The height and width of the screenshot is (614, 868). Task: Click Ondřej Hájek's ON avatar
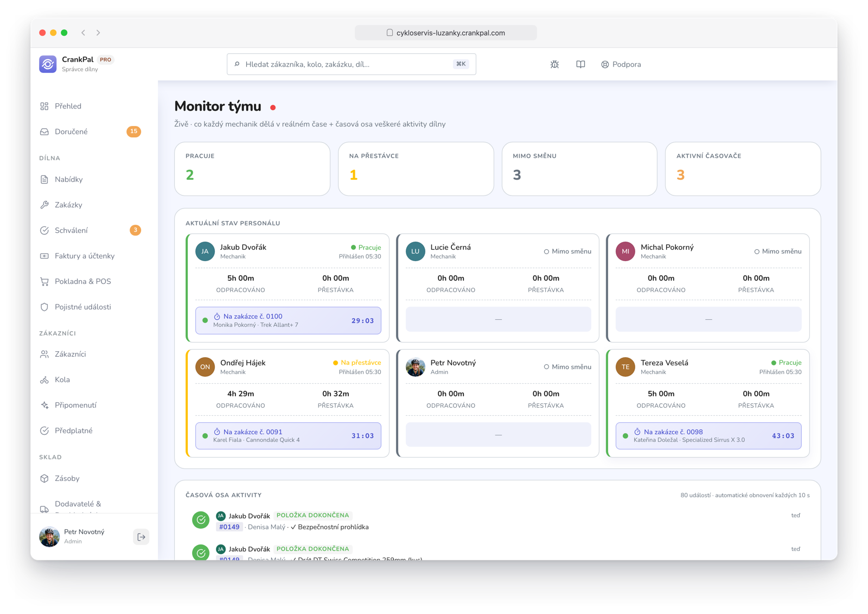click(205, 367)
